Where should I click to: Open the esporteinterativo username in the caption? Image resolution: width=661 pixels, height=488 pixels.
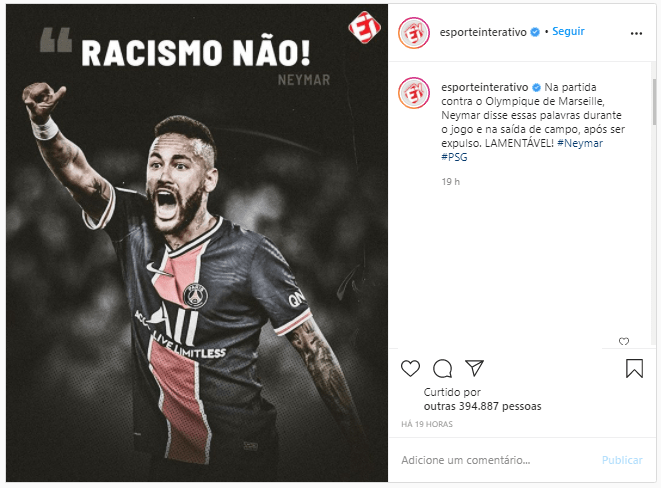[x=485, y=87]
